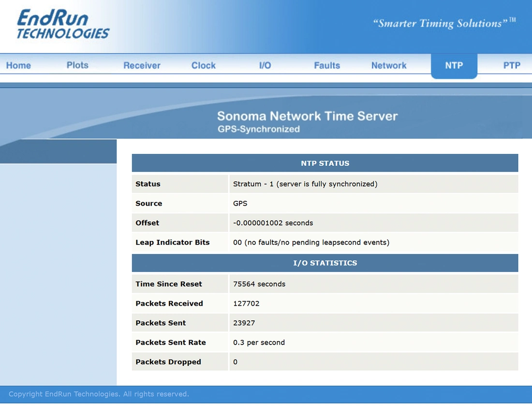The height and width of the screenshot is (406, 532).
Task: Select the Packets Sent Rate label
Action: pyautogui.click(x=171, y=342)
